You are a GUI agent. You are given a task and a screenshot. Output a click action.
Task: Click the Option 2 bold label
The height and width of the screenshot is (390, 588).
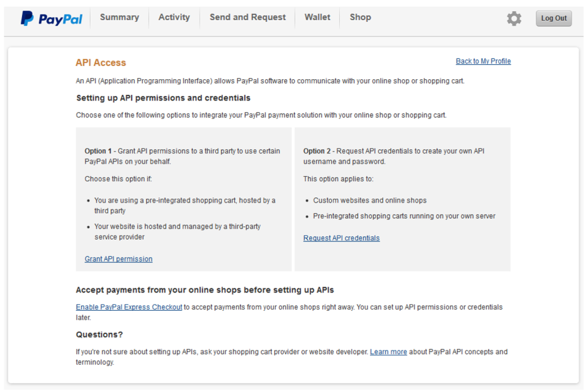tap(317, 151)
